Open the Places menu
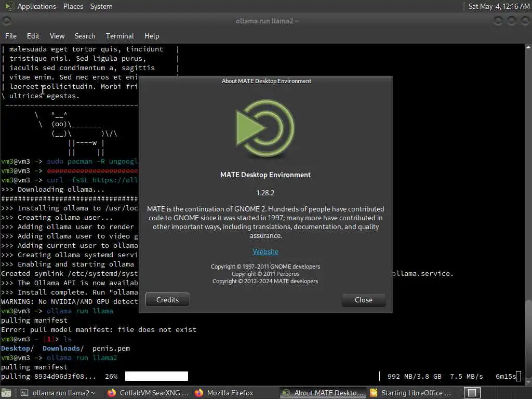This screenshot has width=532, height=399. coord(73,6)
